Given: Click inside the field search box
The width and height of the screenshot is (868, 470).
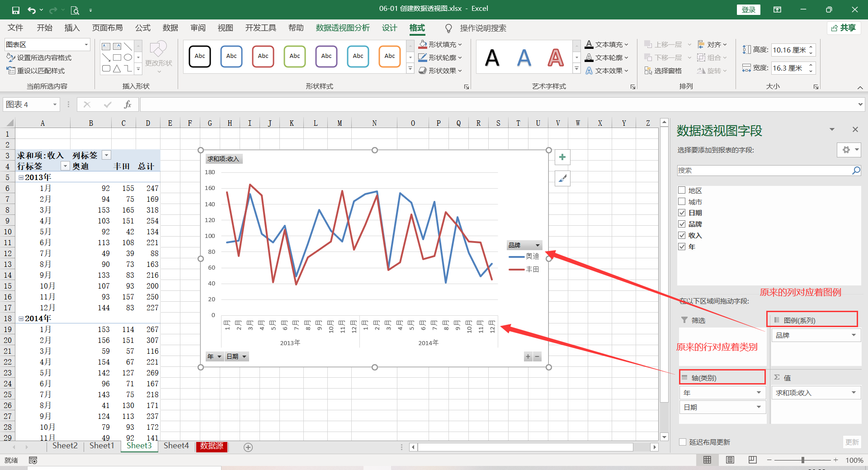Looking at the screenshot, I should [764, 171].
